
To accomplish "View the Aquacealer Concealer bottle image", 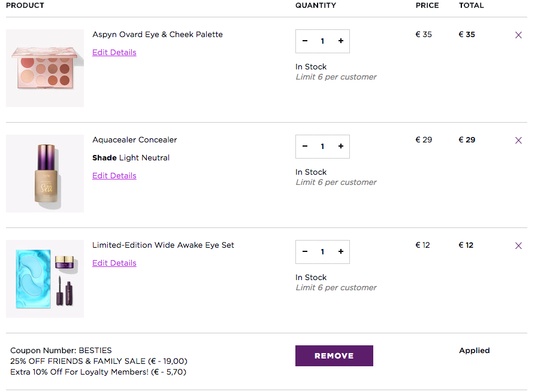I will coord(45,174).
